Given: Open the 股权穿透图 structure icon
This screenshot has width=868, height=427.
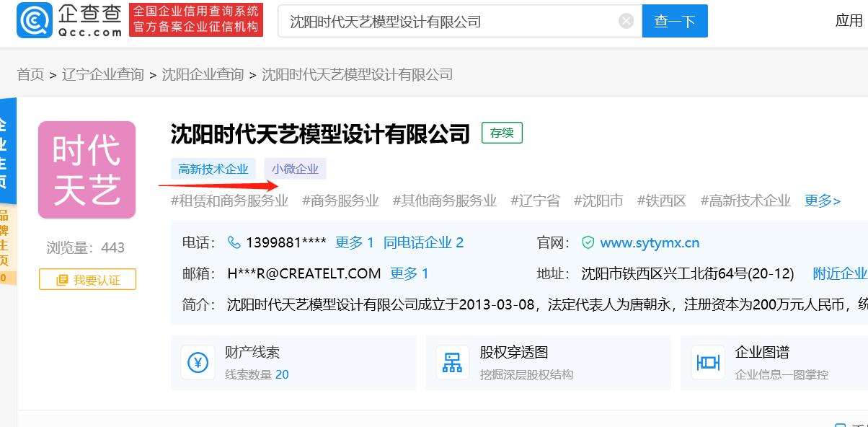Looking at the screenshot, I should coord(453,363).
